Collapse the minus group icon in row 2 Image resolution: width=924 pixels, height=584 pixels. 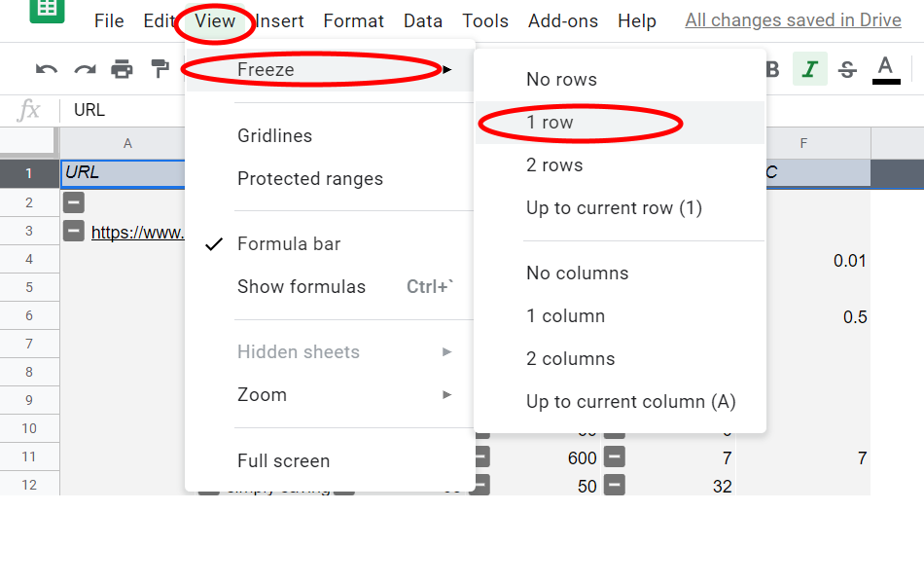(74, 202)
